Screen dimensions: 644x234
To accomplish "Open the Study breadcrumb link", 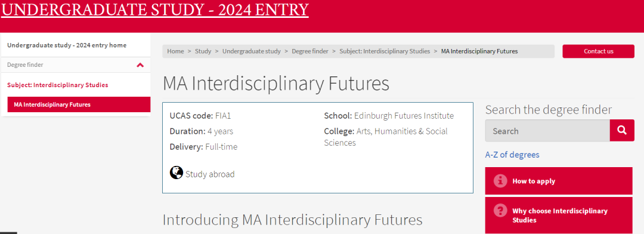I will pyautogui.click(x=203, y=51).
